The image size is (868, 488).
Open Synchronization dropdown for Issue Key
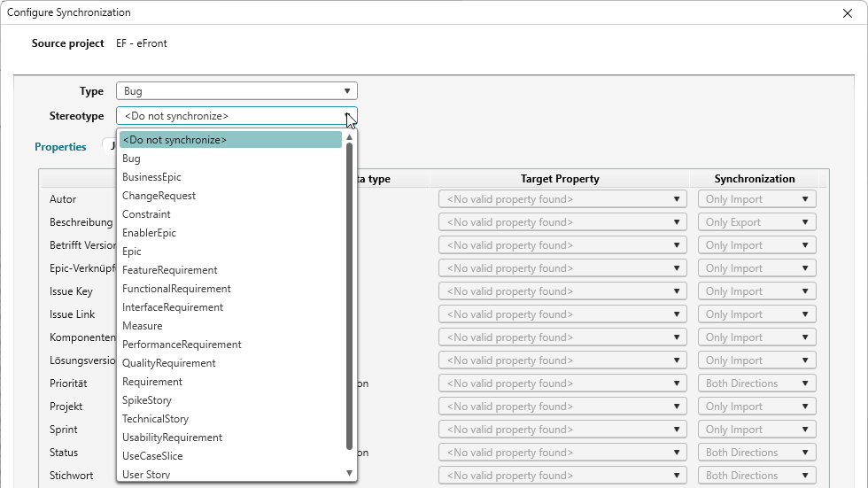point(756,291)
